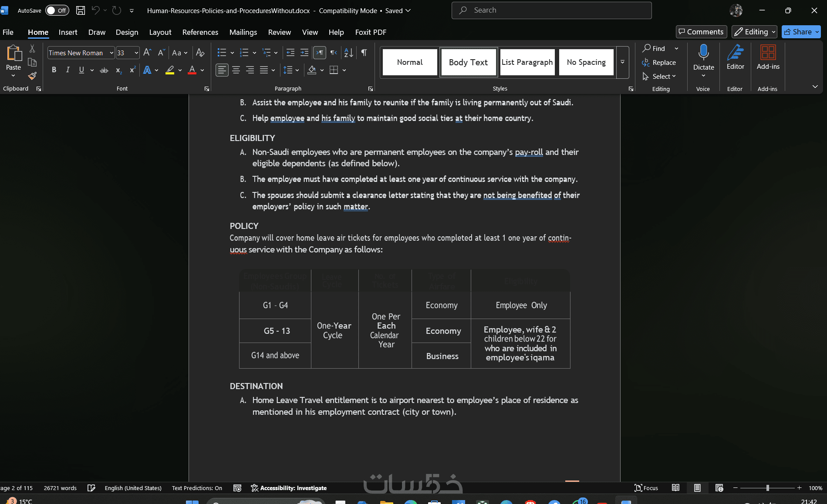Apply subscript formatting
Image resolution: width=827 pixels, height=504 pixels.
coord(118,70)
